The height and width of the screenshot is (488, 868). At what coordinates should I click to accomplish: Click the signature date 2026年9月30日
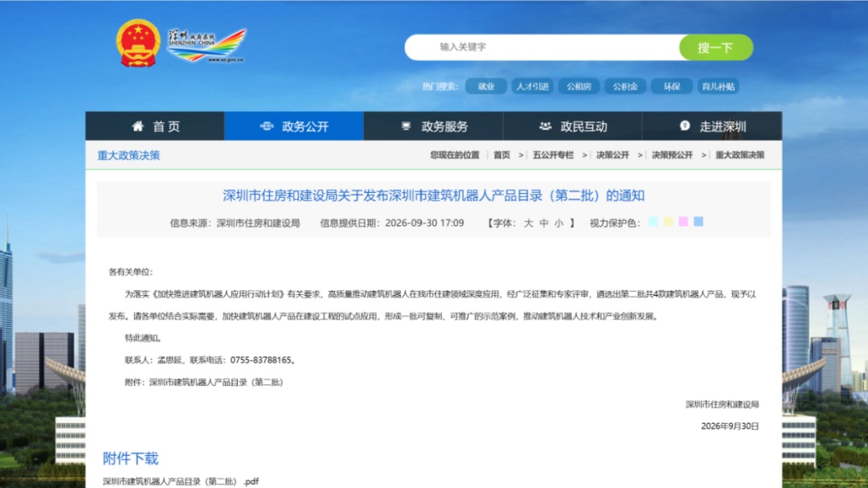(x=730, y=426)
